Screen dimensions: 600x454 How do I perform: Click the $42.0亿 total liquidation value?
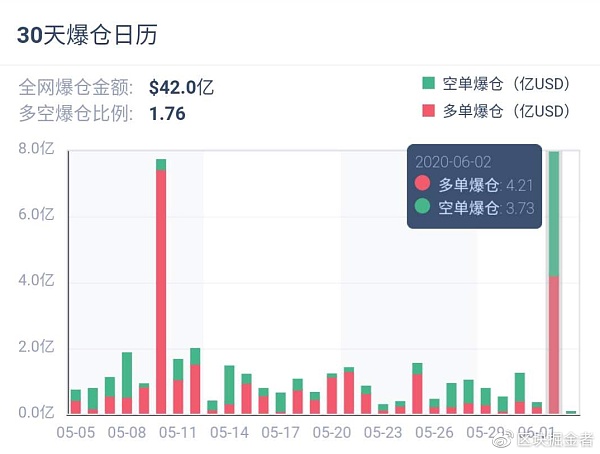[x=181, y=86]
